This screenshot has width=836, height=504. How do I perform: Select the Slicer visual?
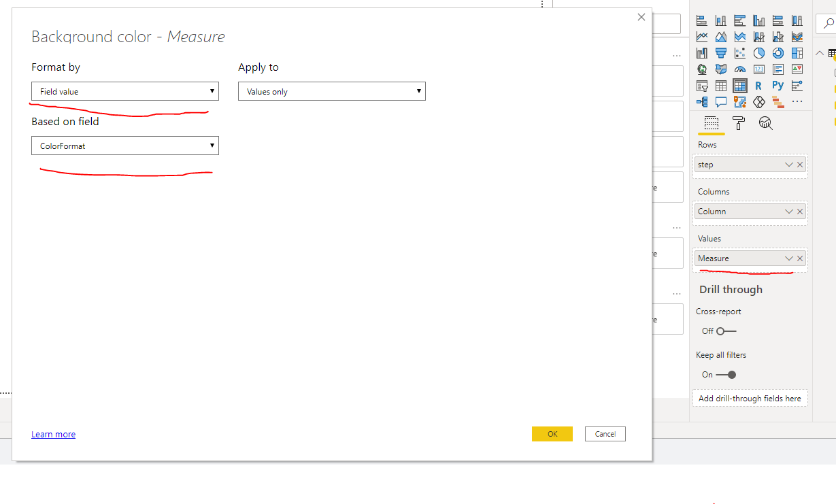tap(702, 86)
